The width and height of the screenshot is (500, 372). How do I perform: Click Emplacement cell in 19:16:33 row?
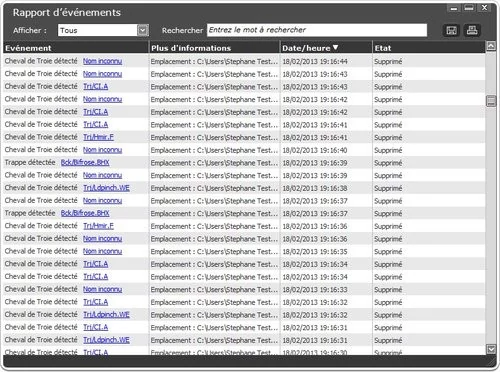point(214,289)
